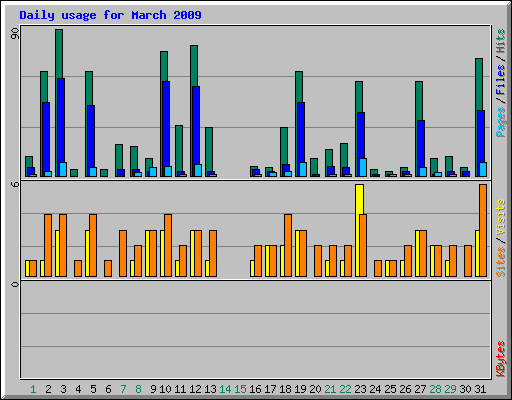The height and width of the screenshot is (400, 512).
Task: Click the '90' top-axis value
Action: click(15, 34)
